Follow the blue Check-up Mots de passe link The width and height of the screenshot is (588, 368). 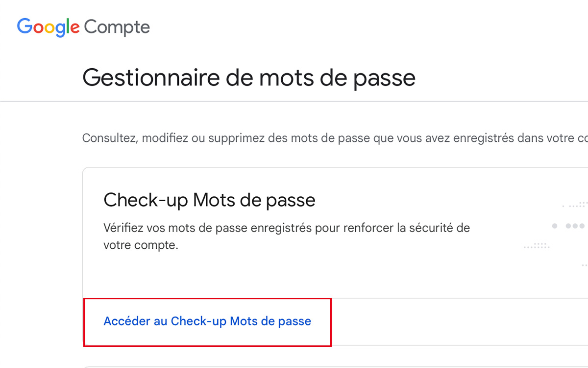(x=207, y=321)
